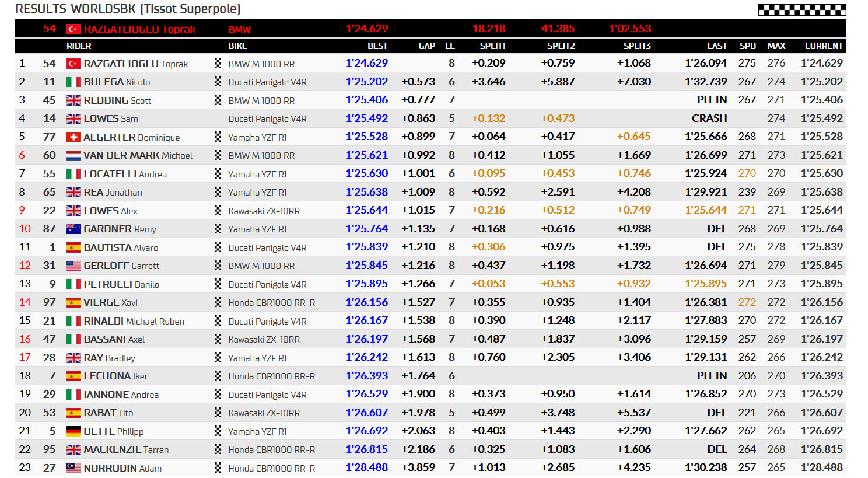Viewport: 868px width, 478px height.
Task: Click the DEL status in GARDNER's row
Action: (717, 229)
